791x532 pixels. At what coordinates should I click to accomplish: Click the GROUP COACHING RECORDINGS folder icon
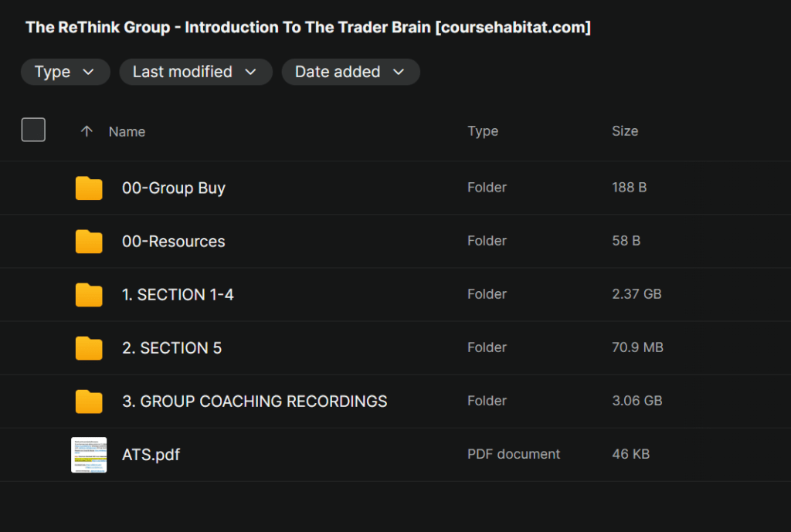coord(89,402)
